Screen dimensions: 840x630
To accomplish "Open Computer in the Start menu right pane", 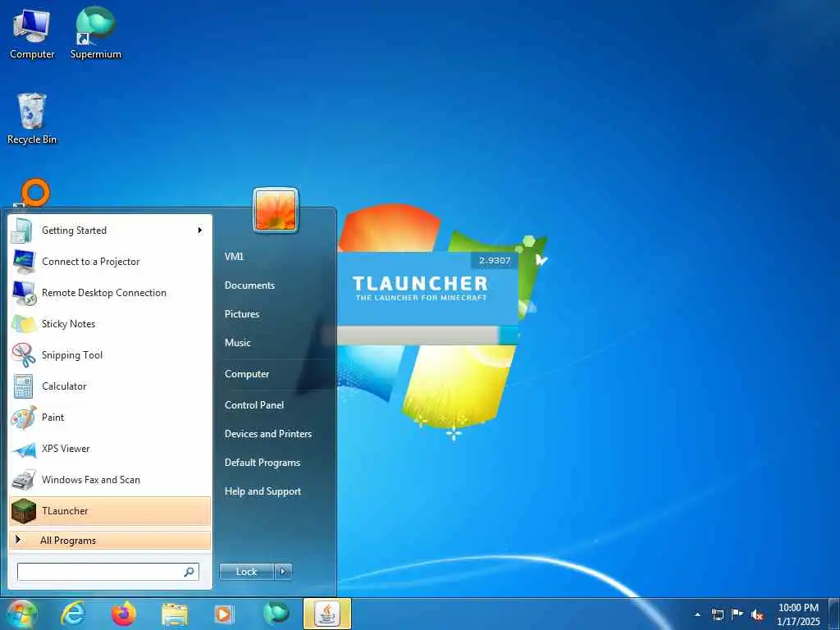I will pos(246,374).
